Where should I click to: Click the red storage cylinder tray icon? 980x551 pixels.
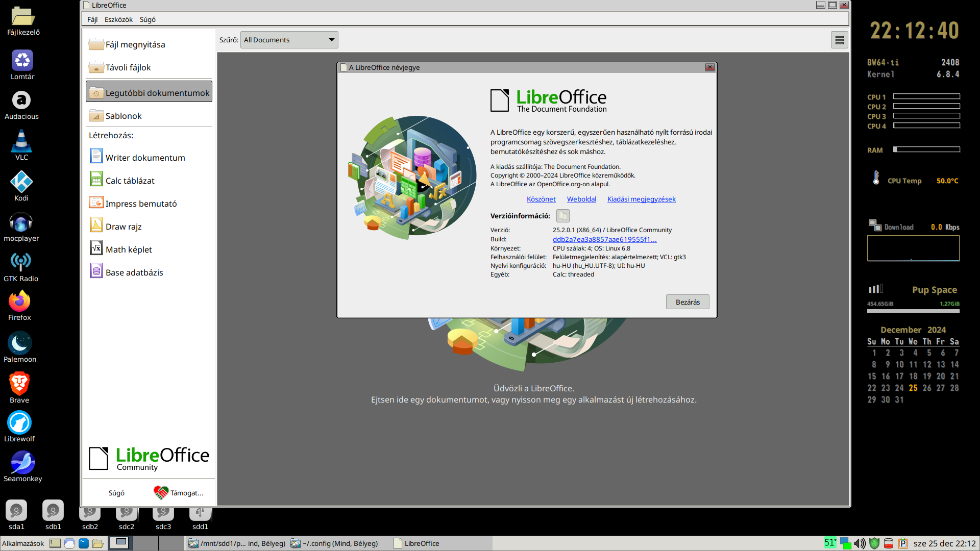coord(888,543)
